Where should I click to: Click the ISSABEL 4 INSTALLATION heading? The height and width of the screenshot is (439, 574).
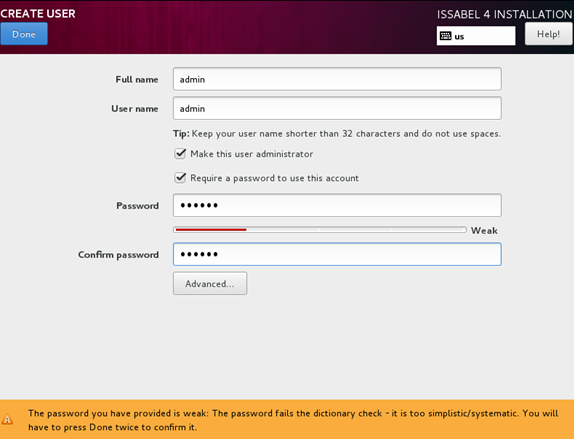tap(504, 14)
